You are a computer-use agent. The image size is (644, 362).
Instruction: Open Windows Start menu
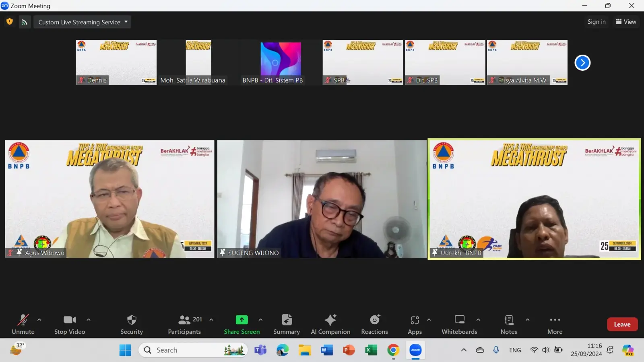(125, 350)
